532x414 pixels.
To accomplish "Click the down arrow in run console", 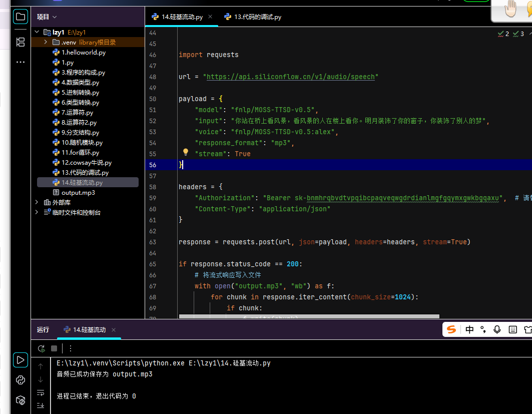I will coord(41,379).
